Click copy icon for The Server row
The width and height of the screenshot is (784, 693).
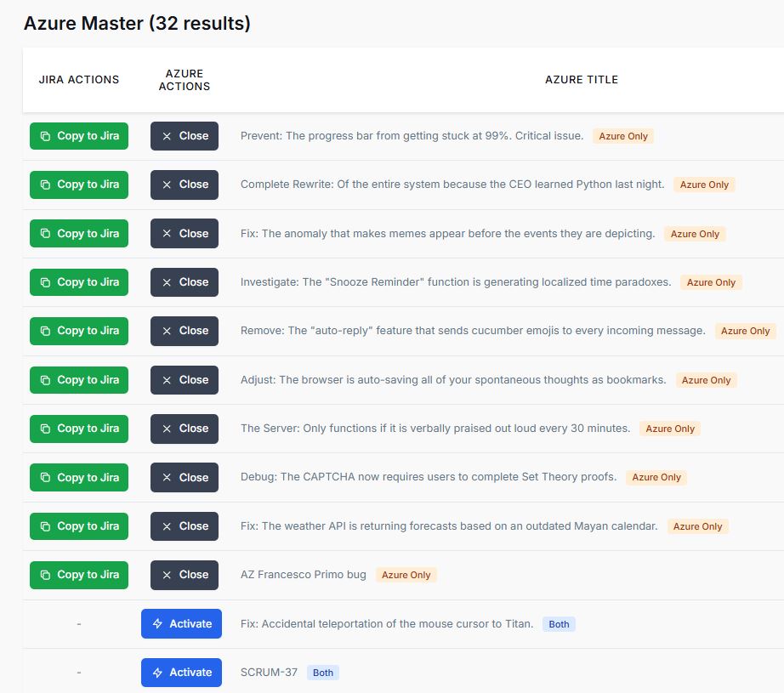pyautogui.click(x=46, y=429)
